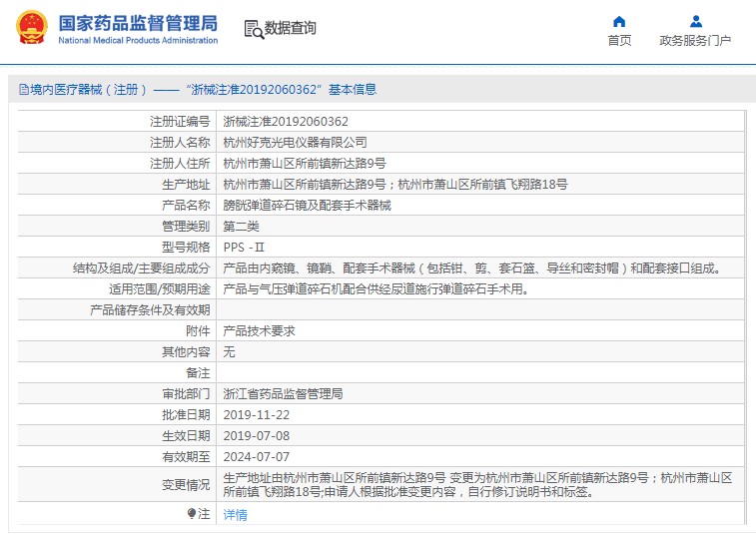Click the 国家药品监督管理局 site title
This screenshot has width=756, height=534.
(138, 22)
